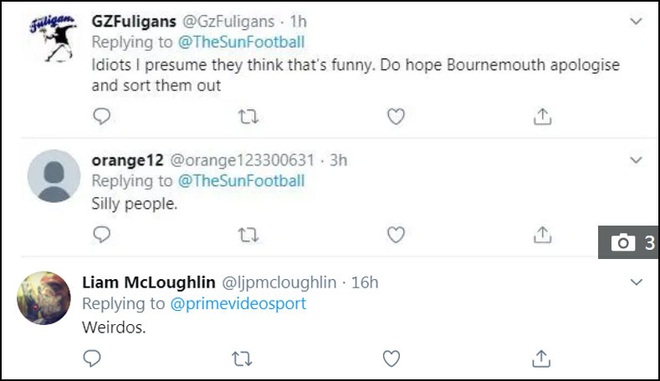Retweet the GZFuligans tweet
Image resolution: width=660 pixels, height=381 pixels.
click(248, 117)
